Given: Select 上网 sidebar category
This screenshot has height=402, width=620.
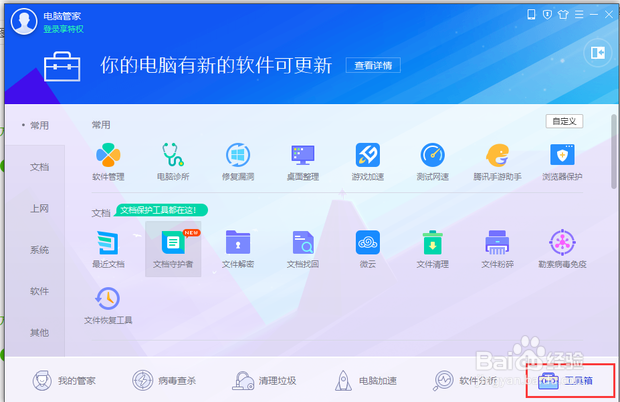Looking at the screenshot, I should click(x=40, y=208).
